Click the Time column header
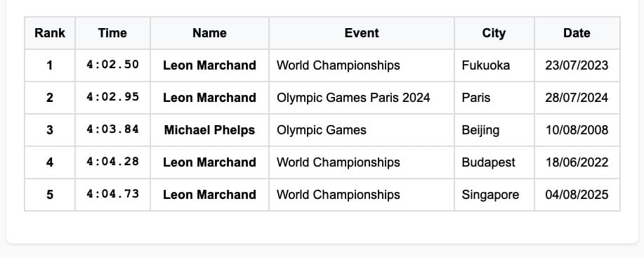Image resolution: width=644 pixels, height=258 pixels. [x=112, y=33]
